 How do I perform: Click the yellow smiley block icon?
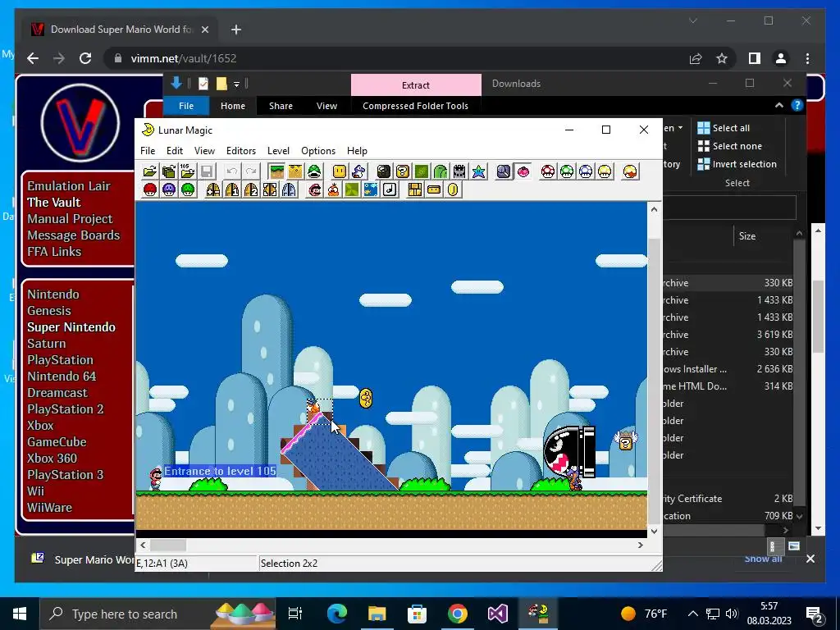click(x=340, y=171)
